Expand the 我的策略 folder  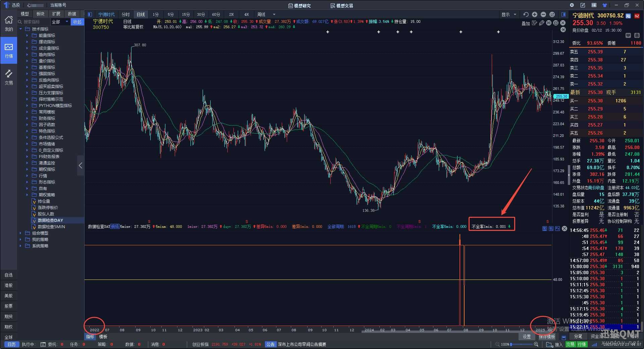[x=21, y=239]
